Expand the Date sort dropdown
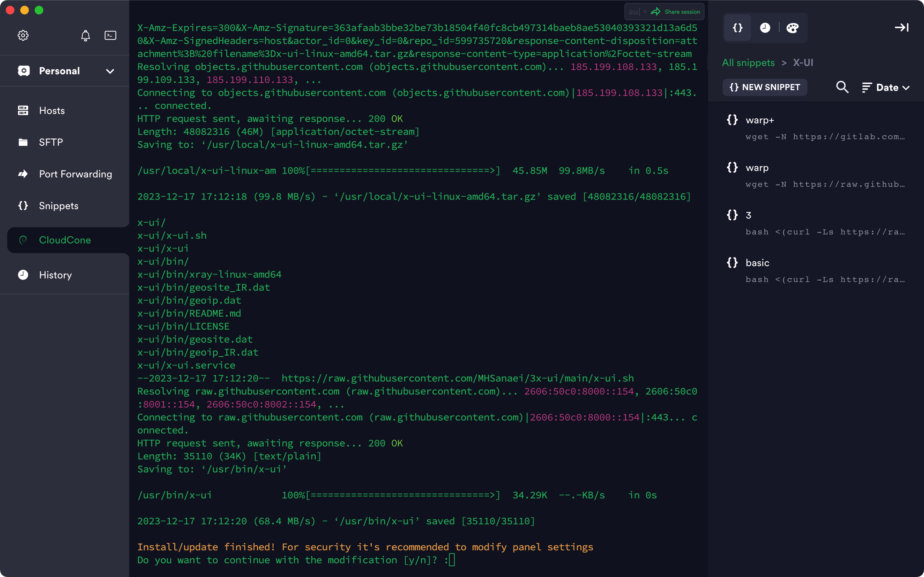Screen dimensions: 924x577 click(x=886, y=87)
